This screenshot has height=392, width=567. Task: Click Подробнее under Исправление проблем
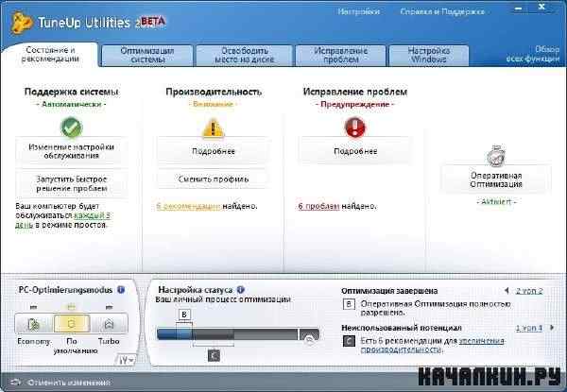coord(355,151)
